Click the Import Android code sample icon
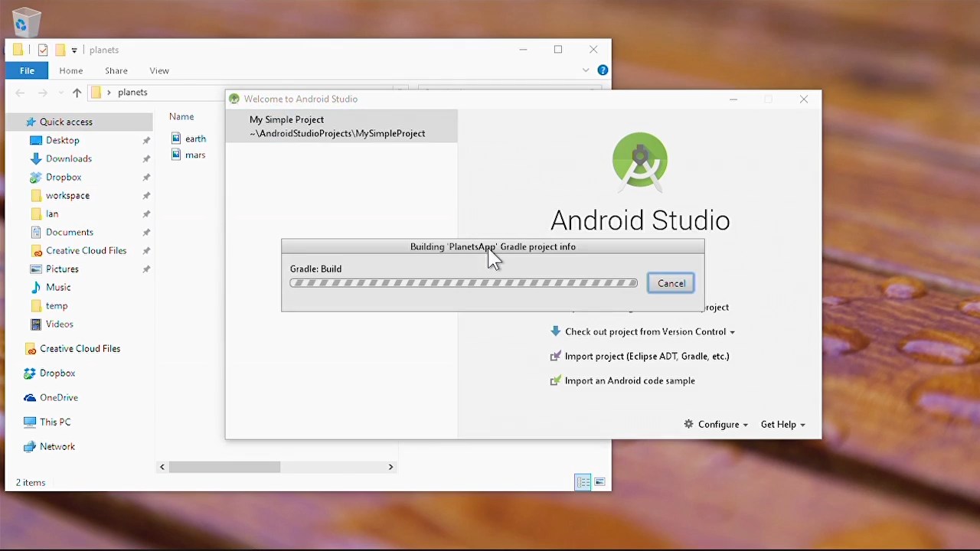The image size is (980, 551). pos(556,380)
